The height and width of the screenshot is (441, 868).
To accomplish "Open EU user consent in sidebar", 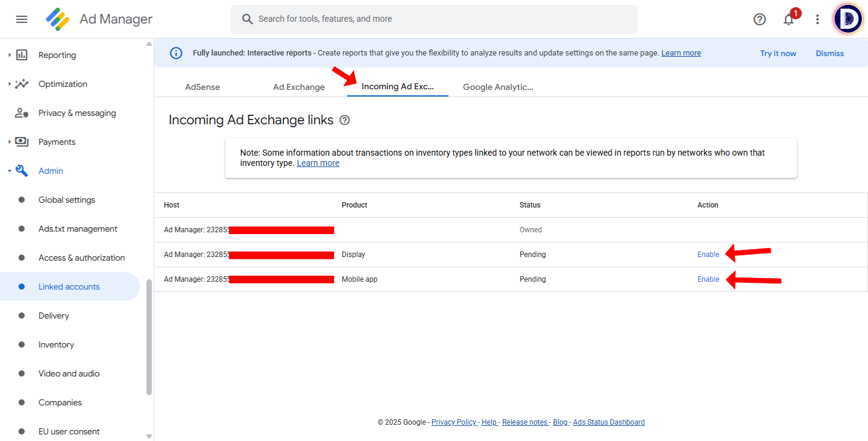I will pyautogui.click(x=70, y=431).
